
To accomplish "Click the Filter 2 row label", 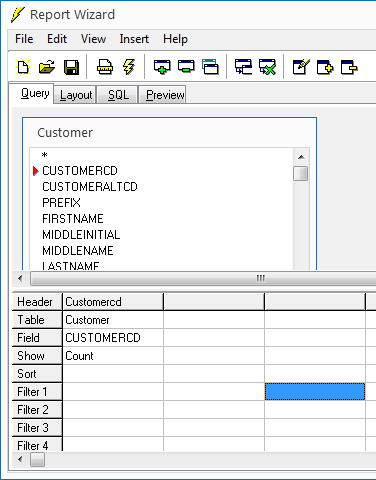I will pyautogui.click(x=37, y=410).
